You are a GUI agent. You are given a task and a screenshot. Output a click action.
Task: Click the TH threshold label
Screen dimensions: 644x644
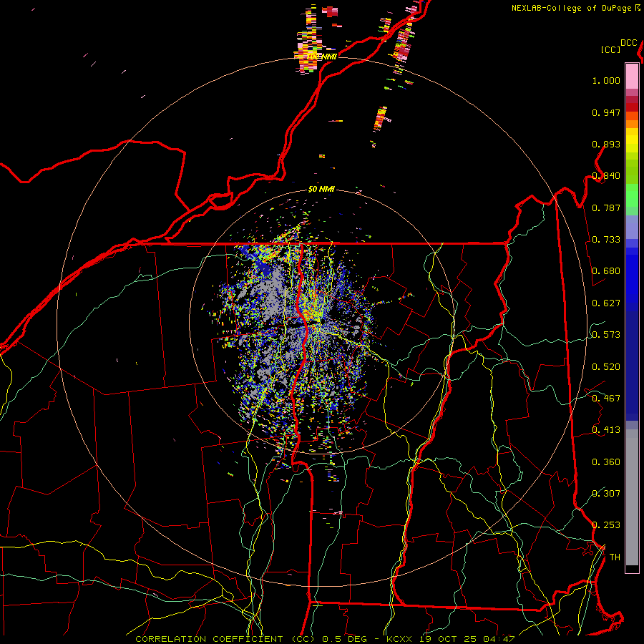click(x=615, y=557)
